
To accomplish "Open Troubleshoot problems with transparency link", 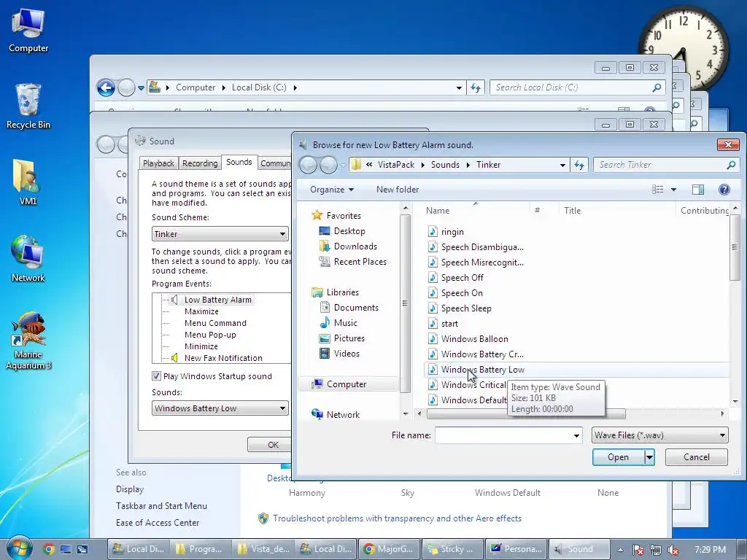I will tap(397, 518).
